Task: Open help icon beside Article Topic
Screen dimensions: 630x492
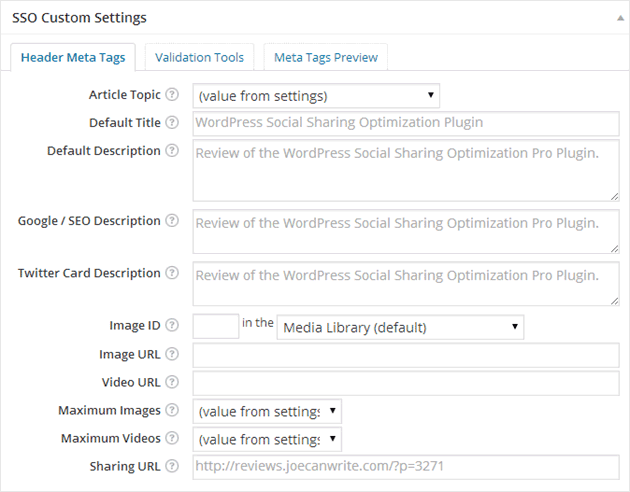Action: (x=172, y=94)
